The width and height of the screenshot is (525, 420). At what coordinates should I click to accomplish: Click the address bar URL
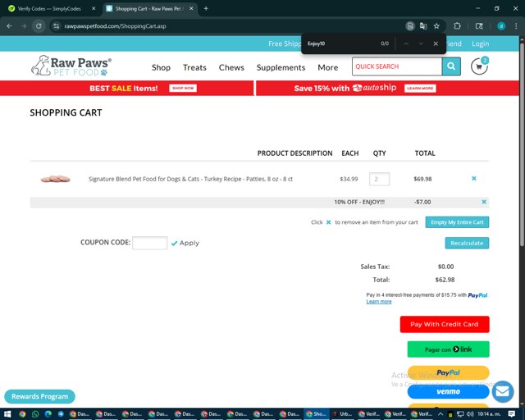pos(115,26)
